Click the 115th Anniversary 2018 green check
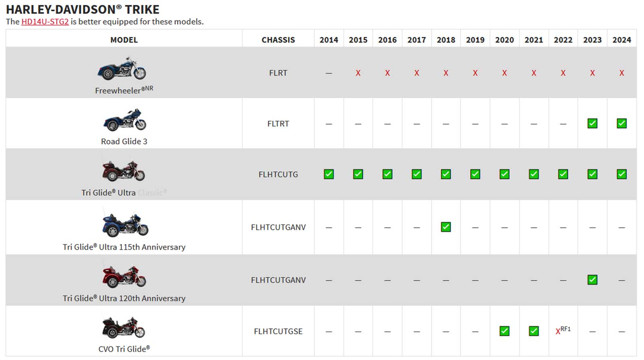644x360 pixels. pos(446,227)
